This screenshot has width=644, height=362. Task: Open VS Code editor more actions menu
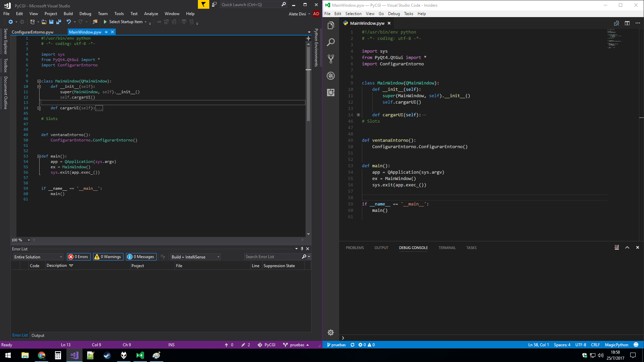tap(638, 23)
